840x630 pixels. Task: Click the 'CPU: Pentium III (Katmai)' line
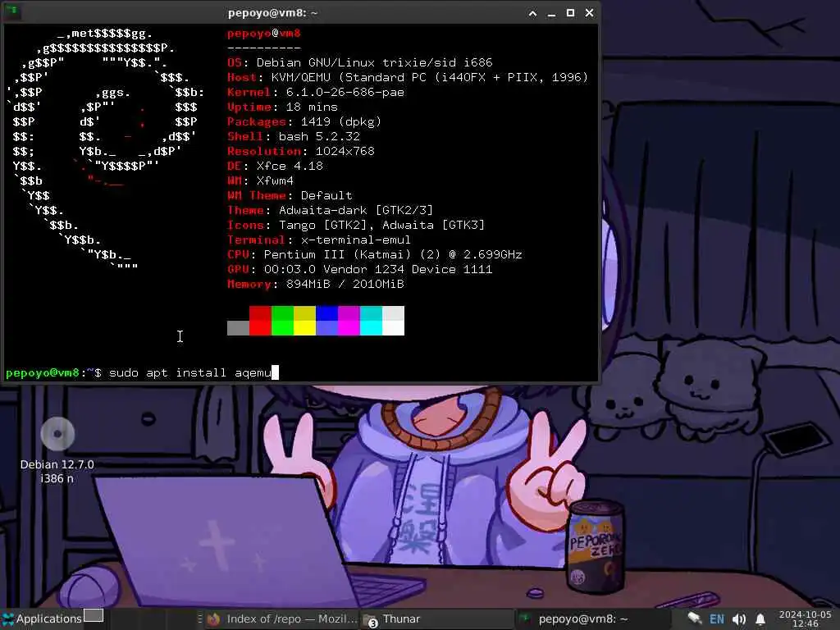coord(375,254)
